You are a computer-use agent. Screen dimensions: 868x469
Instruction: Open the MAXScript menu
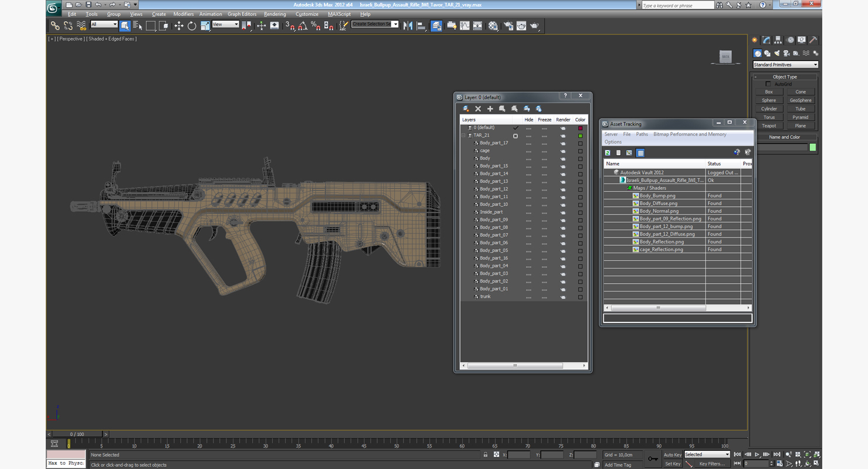340,14
